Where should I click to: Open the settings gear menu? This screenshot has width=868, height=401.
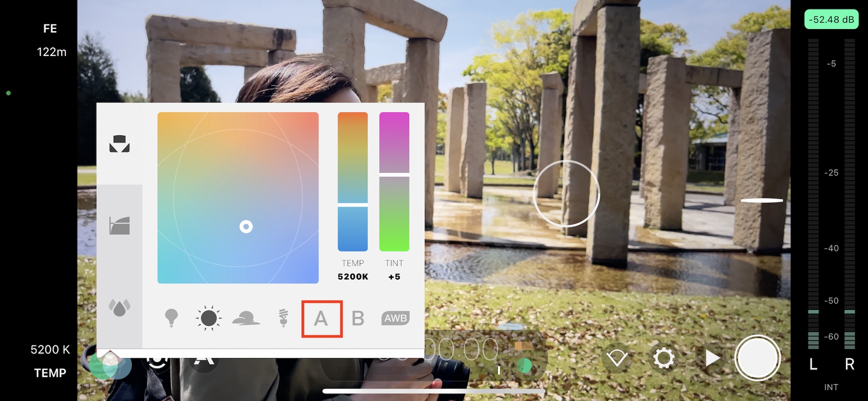tap(664, 358)
